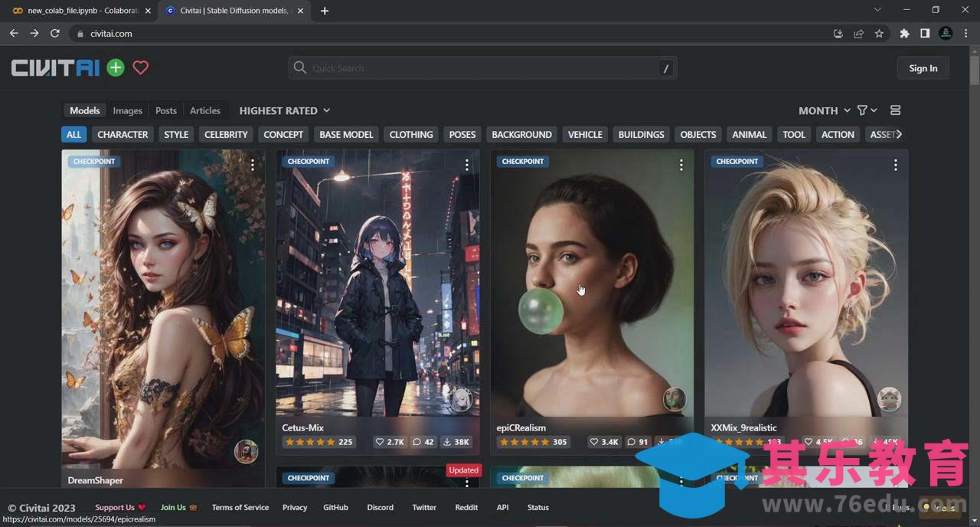
Task: Open three-dot menu on Cetus-Mix card
Action: click(466, 165)
